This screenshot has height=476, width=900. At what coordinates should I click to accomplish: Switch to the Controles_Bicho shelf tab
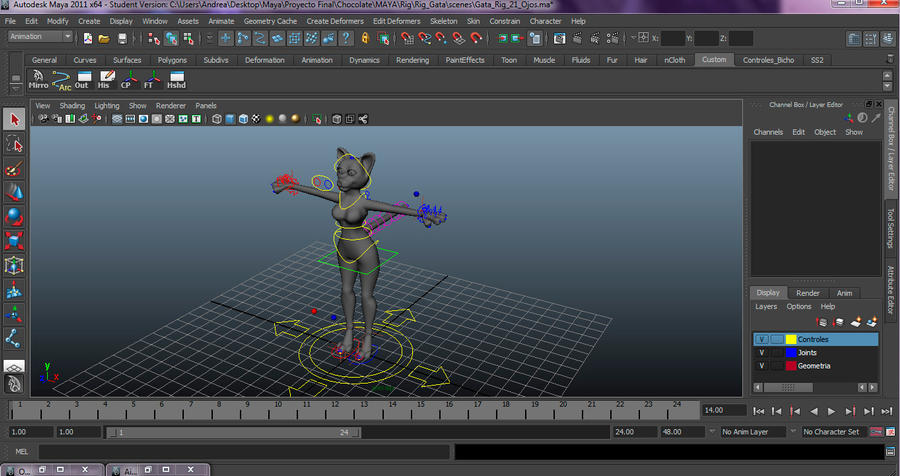click(768, 60)
